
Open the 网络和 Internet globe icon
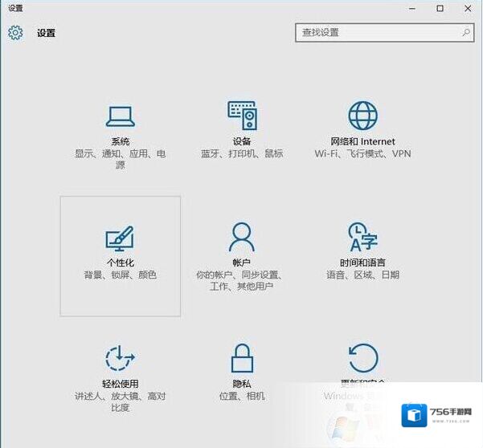point(362,116)
